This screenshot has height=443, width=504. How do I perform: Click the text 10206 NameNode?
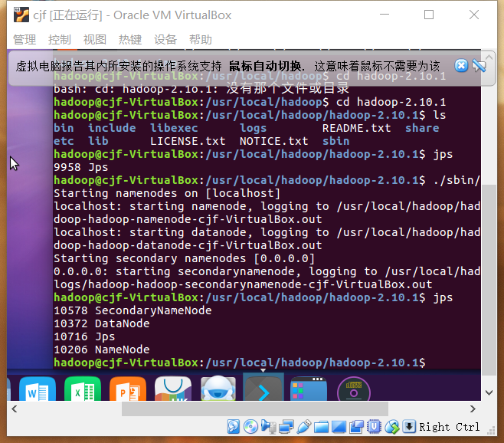point(102,349)
